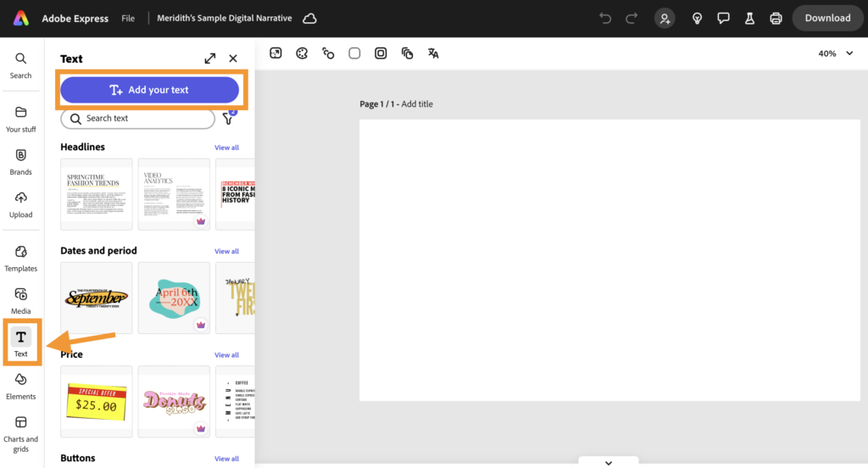Viewport: 868px width, 468px height.
Task: Open the Brands panel
Action: (21, 161)
